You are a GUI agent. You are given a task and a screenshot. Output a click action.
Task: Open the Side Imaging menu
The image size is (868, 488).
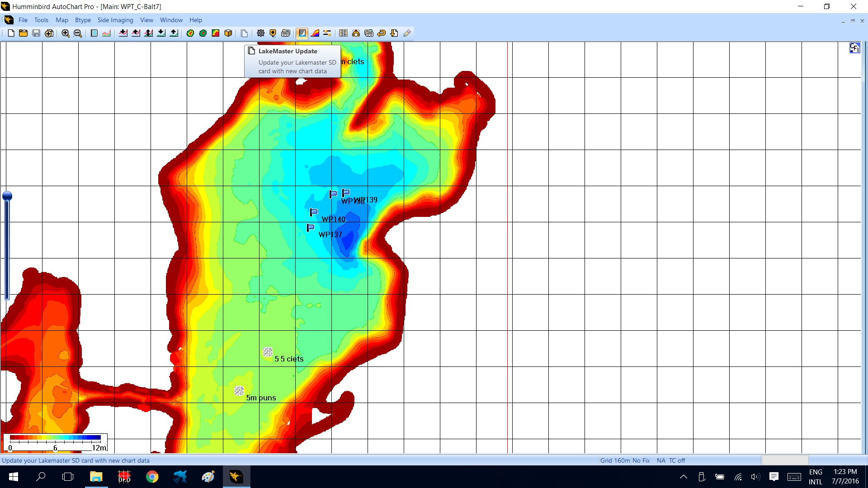pos(115,20)
